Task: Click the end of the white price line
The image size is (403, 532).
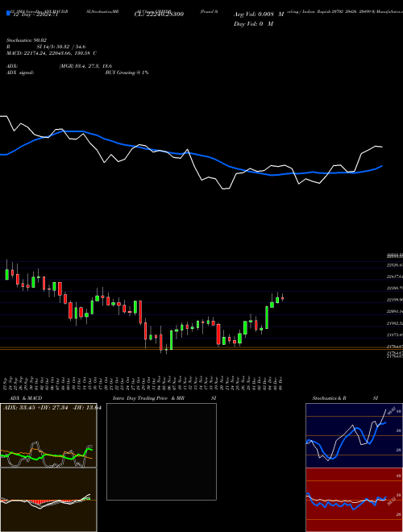Action: click(382, 147)
